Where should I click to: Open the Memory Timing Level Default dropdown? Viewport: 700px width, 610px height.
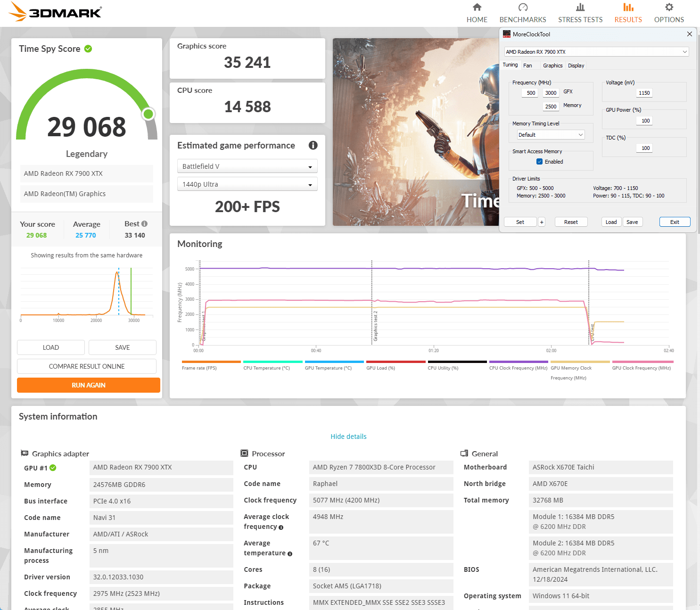coord(551,135)
